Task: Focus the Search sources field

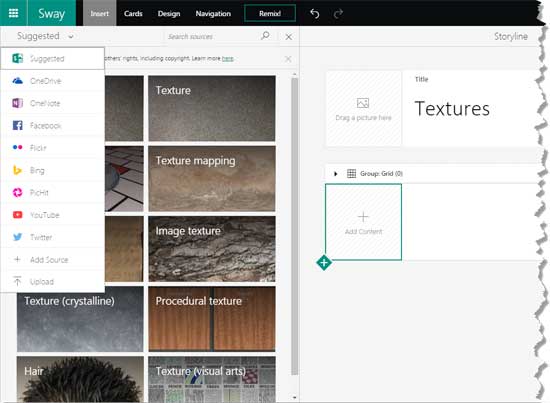Action: [x=213, y=36]
